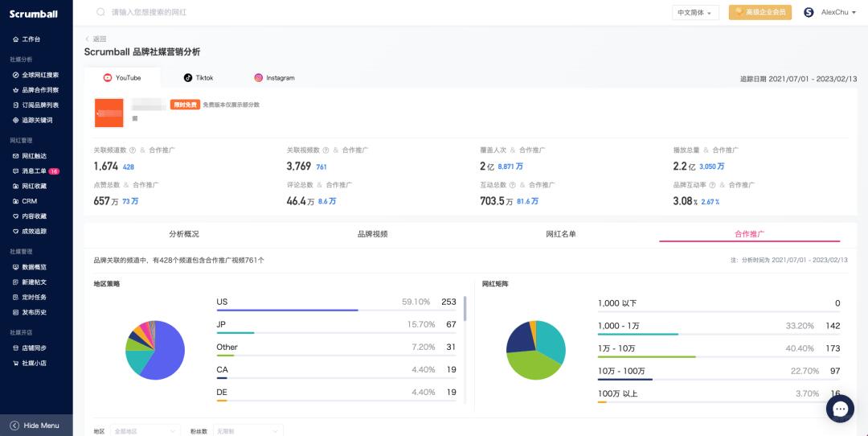This screenshot has height=436, width=868.
Task: Click the blue 8,871万 reach figure
Action: click(510, 167)
